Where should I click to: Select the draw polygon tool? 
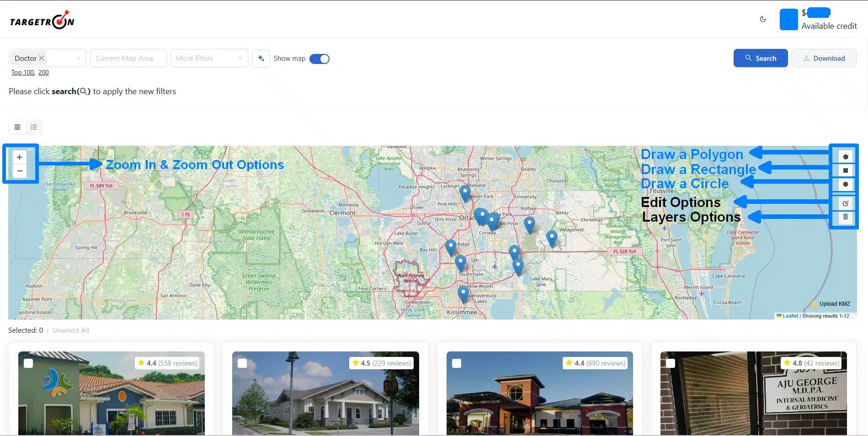[845, 157]
